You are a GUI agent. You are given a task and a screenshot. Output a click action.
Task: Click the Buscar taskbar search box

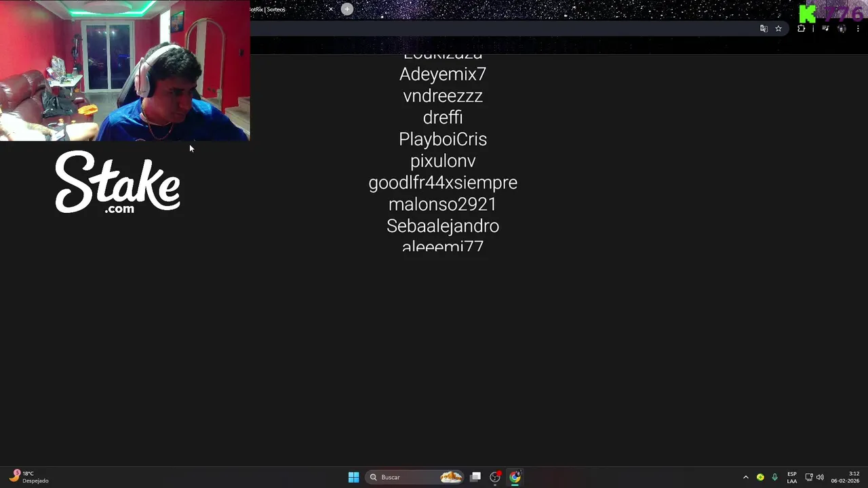pyautogui.click(x=415, y=477)
